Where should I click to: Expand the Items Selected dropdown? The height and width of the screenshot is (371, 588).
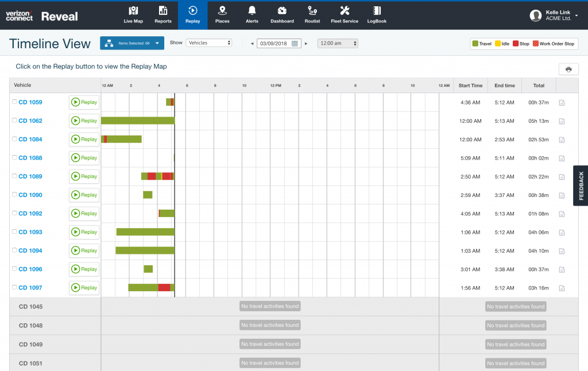[131, 42]
